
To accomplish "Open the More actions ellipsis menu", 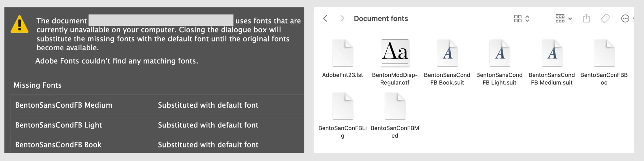I will (x=625, y=19).
